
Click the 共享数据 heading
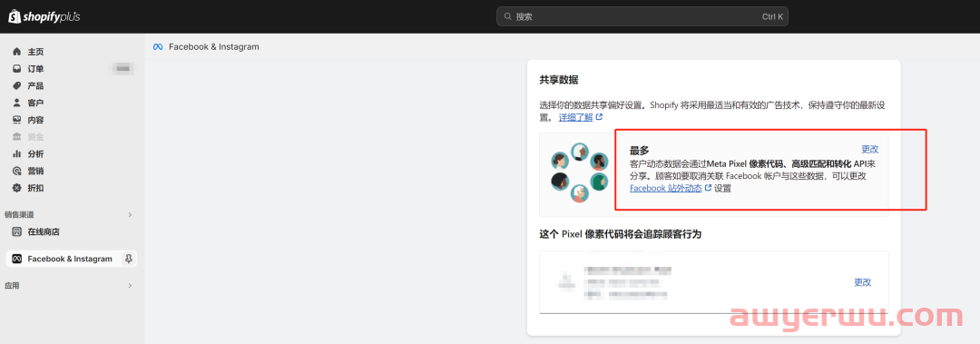click(559, 80)
